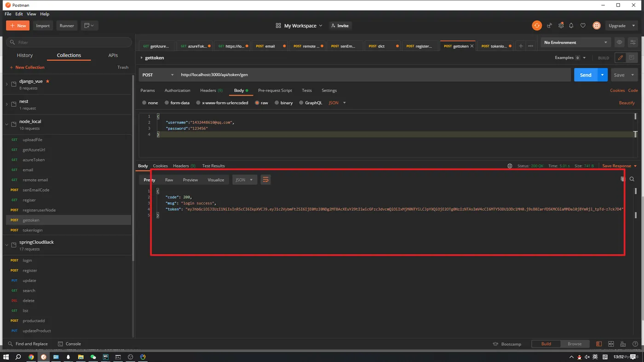Click the Runner button
Image resolution: width=644 pixels, height=362 pixels.
[67, 26]
